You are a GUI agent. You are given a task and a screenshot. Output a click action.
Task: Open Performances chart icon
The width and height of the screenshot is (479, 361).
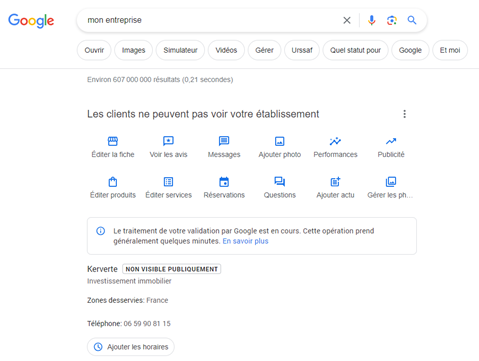click(x=335, y=141)
